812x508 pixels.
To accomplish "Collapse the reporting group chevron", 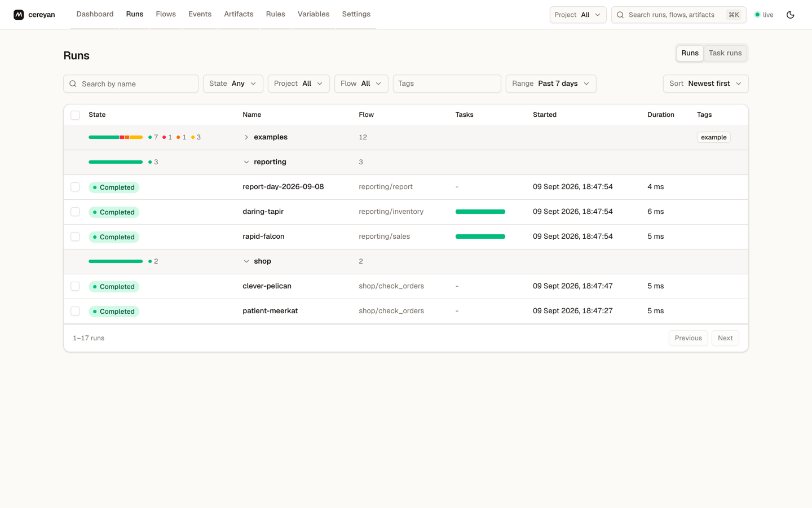I will [246, 162].
